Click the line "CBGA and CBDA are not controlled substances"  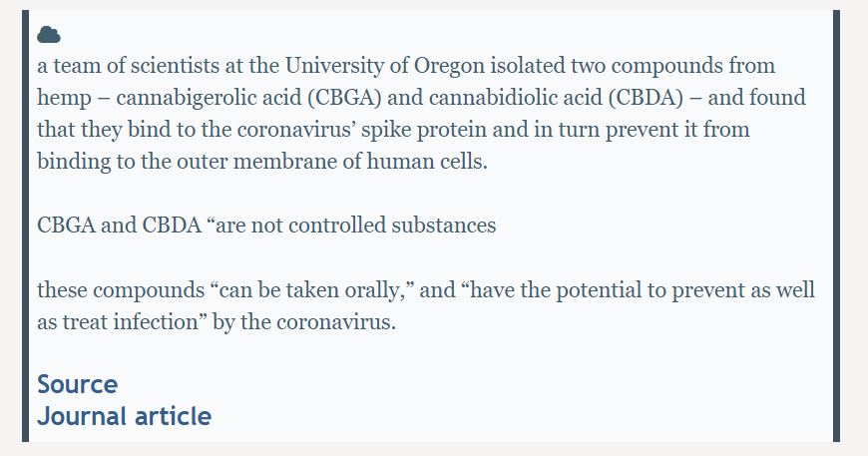pyautogui.click(x=266, y=226)
